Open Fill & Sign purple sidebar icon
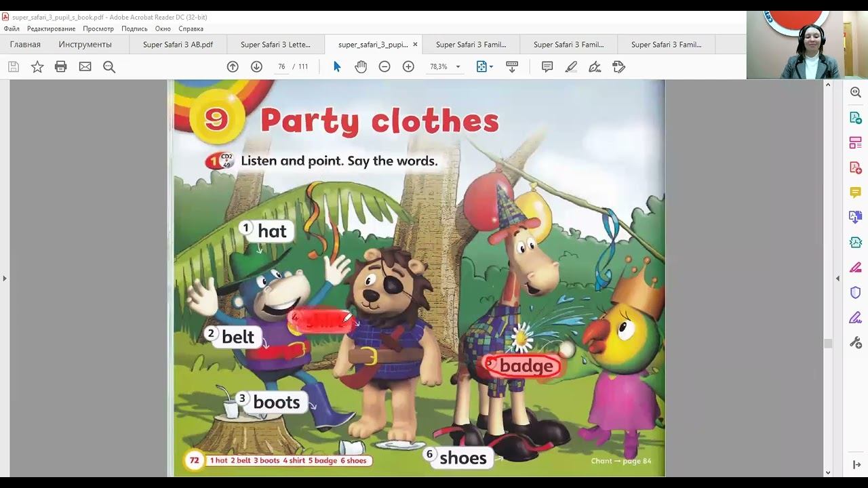Viewport: 868px width, 488px height. (x=856, y=317)
